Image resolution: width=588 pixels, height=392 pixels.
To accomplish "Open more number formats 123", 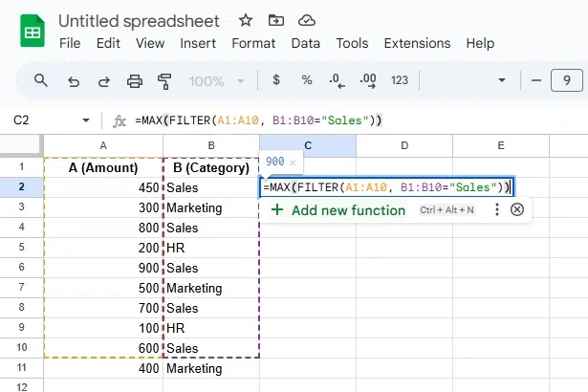I will [400, 80].
